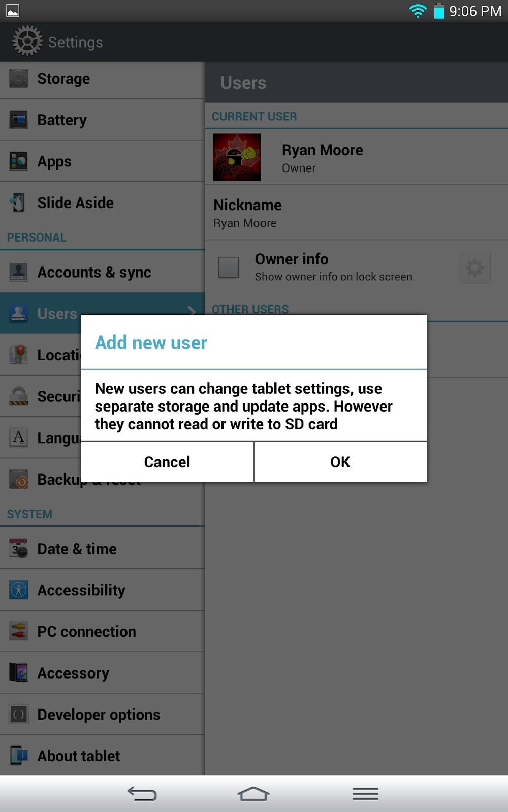Open the menu navigation button
This screenshot has height=812, width=508.
(366, 794)
